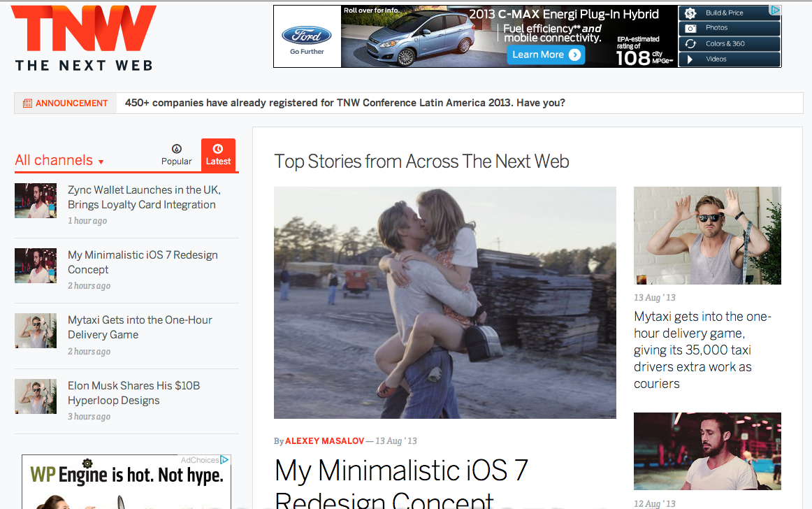The width and height of the screenshot is (812, 509).
Task: Click the TNW The Next Web logo
Action: (83, 38)
